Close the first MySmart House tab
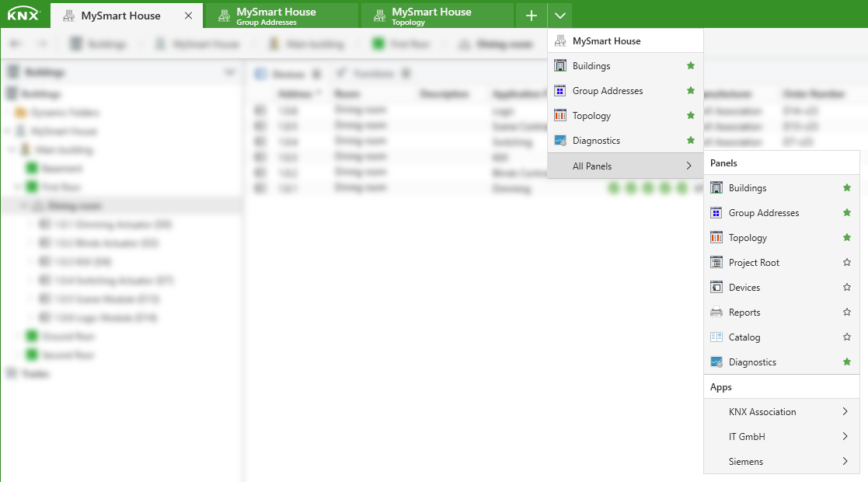 point(188,16)
